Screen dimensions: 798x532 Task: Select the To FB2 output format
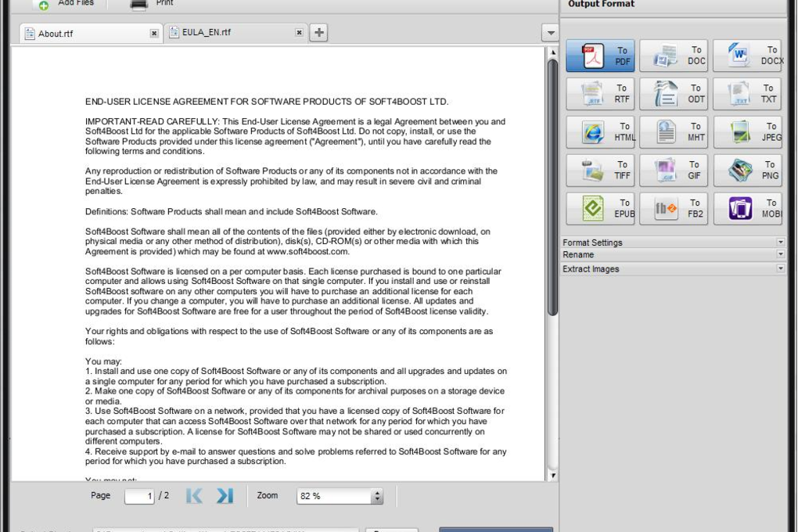tap(674, 208)
